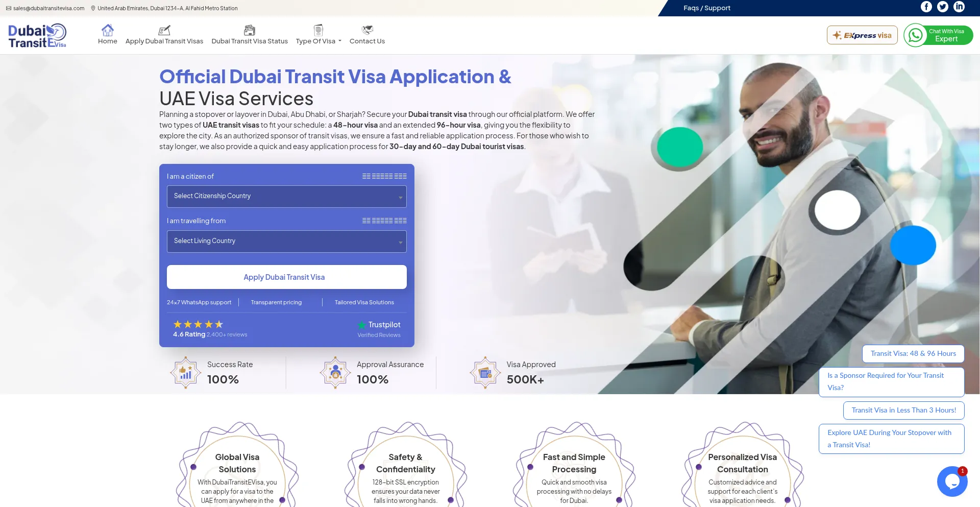
Task: Open Contact Us menu item
Action: tap(367, 41)
